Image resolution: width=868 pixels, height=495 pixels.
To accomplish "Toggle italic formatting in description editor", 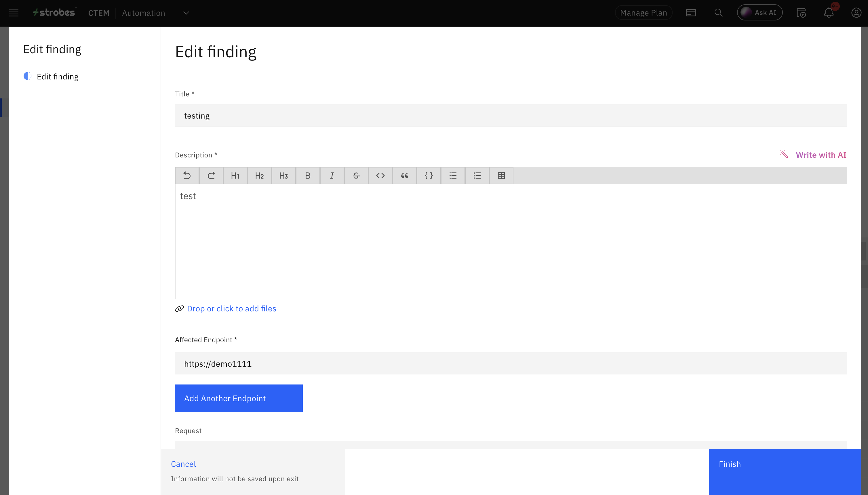I will (x=332, y=176).
